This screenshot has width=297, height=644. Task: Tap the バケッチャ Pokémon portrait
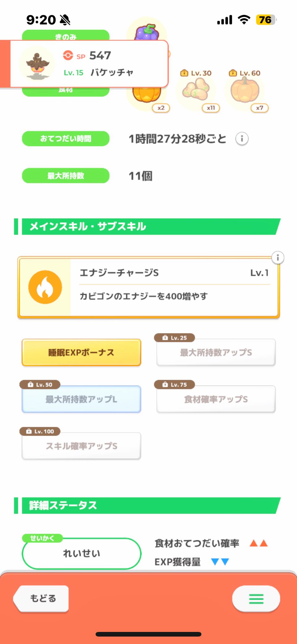(37, 64)
